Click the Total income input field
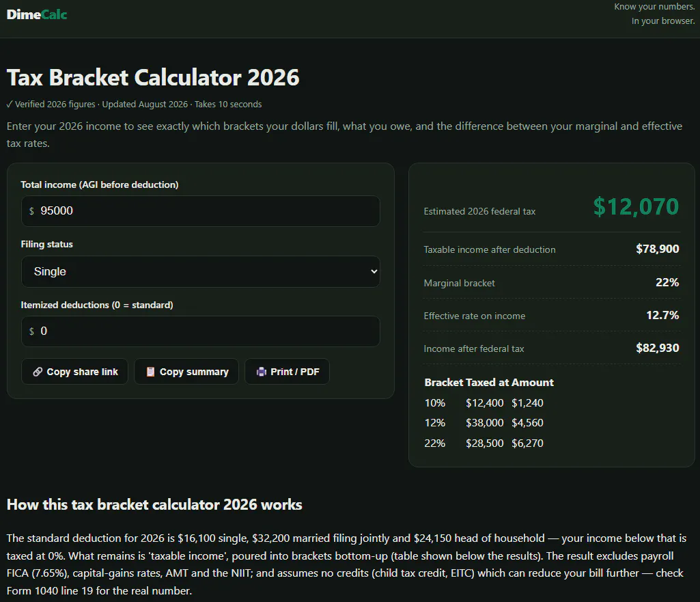The height and width of the screenshot is (602, 700). click(201, 210)
